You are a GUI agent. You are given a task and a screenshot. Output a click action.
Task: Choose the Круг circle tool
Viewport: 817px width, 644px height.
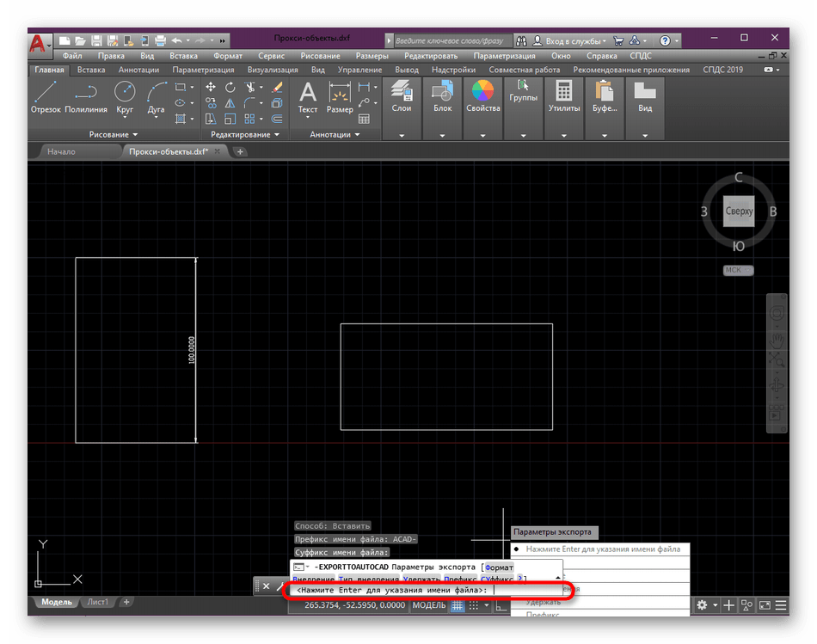click(x=125, y=96)
